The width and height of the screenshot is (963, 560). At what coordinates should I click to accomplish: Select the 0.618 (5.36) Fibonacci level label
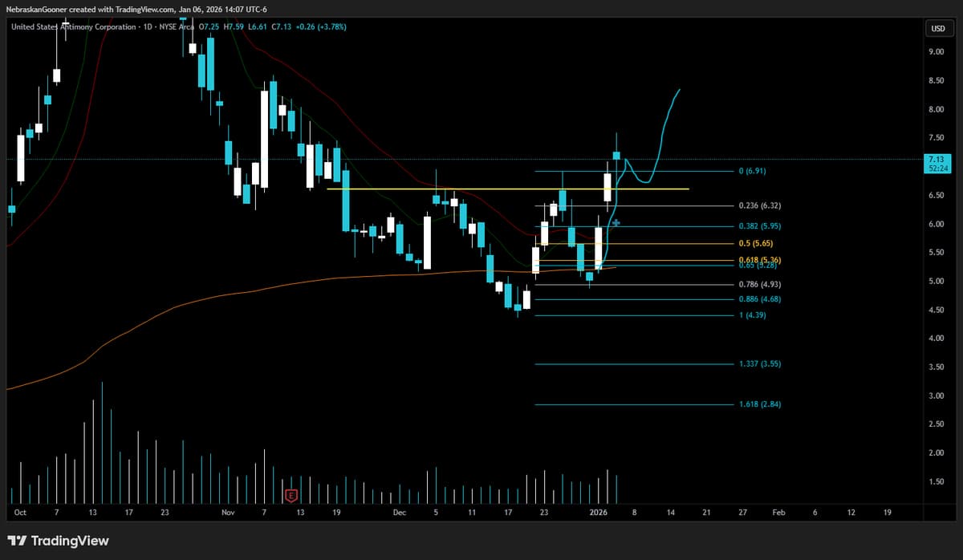(x=759, y=260)
